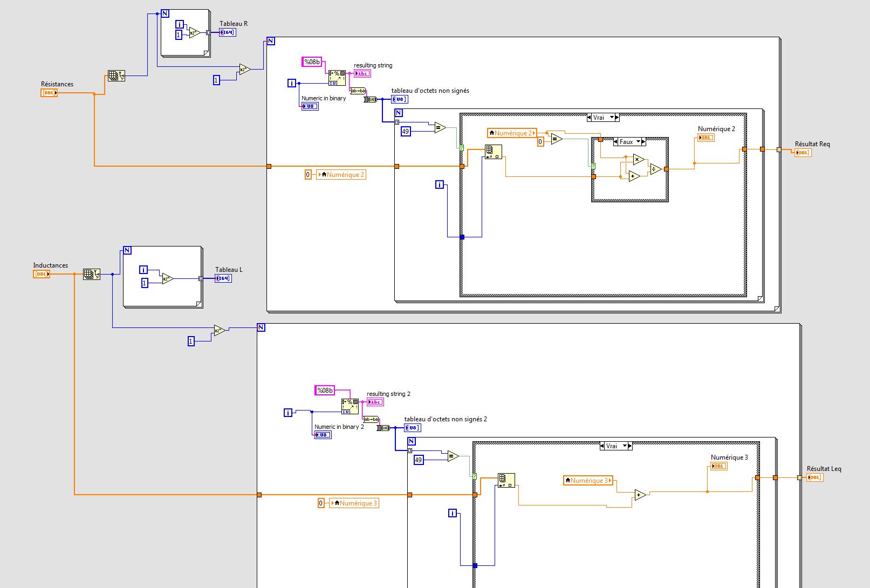Click the Multiply node in Faux case
The height and width of the screenshot is (588, 870).
click(639, 159)
